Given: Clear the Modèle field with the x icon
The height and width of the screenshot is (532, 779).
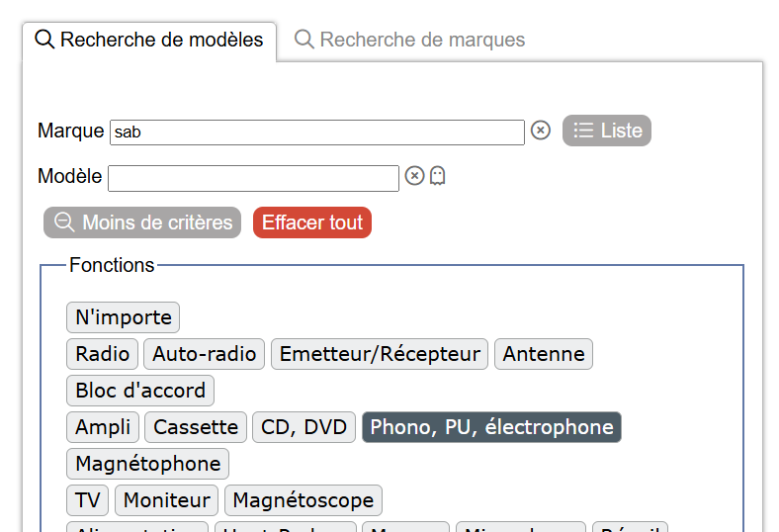Looking at the screenshot, I should pyautogui.click(x=415, y=176).
